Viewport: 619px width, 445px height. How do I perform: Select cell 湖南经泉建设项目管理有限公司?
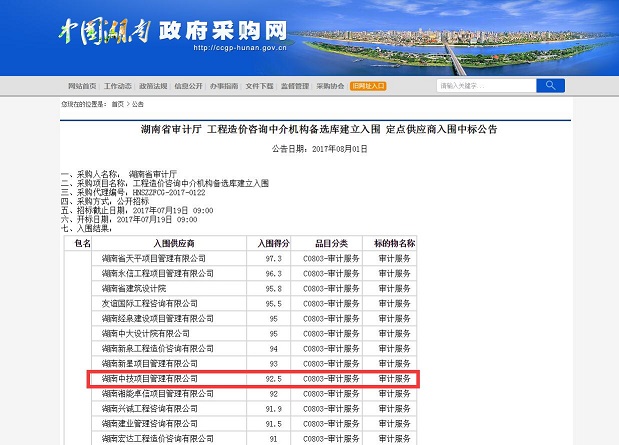click(x=158, y=319)
